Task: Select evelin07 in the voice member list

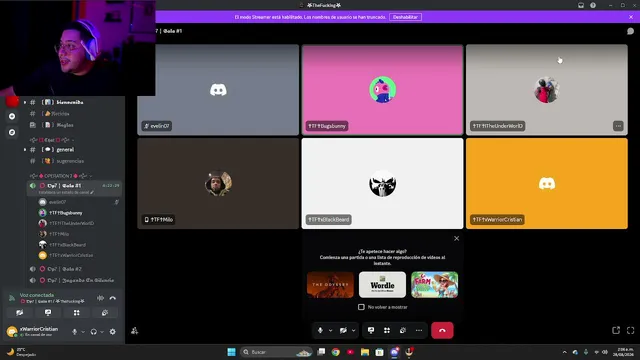Action: (78, 202)
